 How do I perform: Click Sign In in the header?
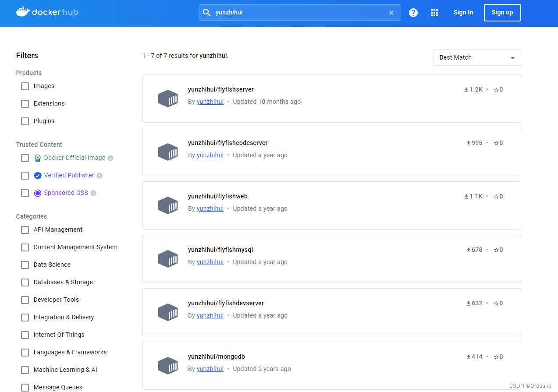click(x=463, y=12)
